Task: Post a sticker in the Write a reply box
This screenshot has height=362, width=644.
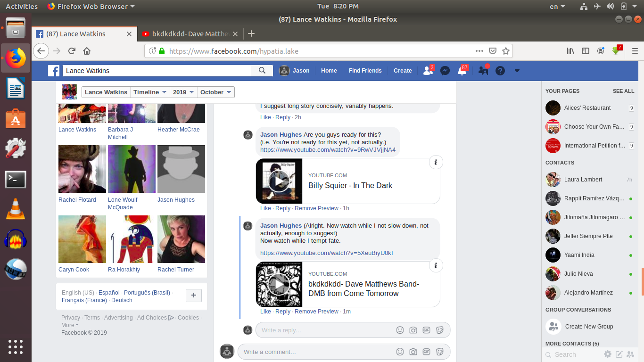Action: [439, 330]
